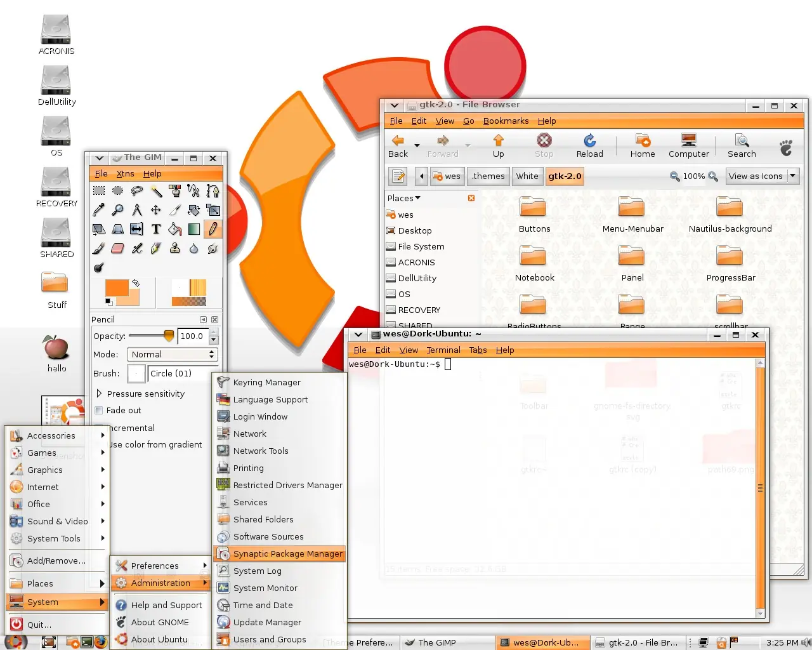Screen dimensions: 812x650
Task: Open Xtns menu in GIMP
Action: (125, 174)
